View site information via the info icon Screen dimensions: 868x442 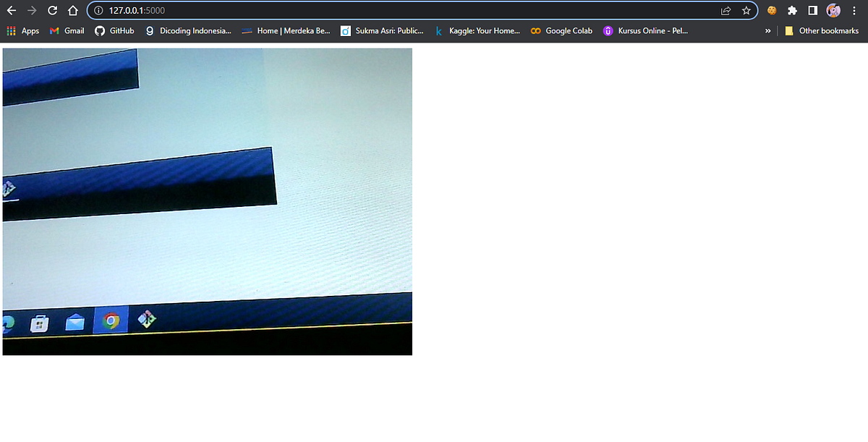tap(98, 10)
